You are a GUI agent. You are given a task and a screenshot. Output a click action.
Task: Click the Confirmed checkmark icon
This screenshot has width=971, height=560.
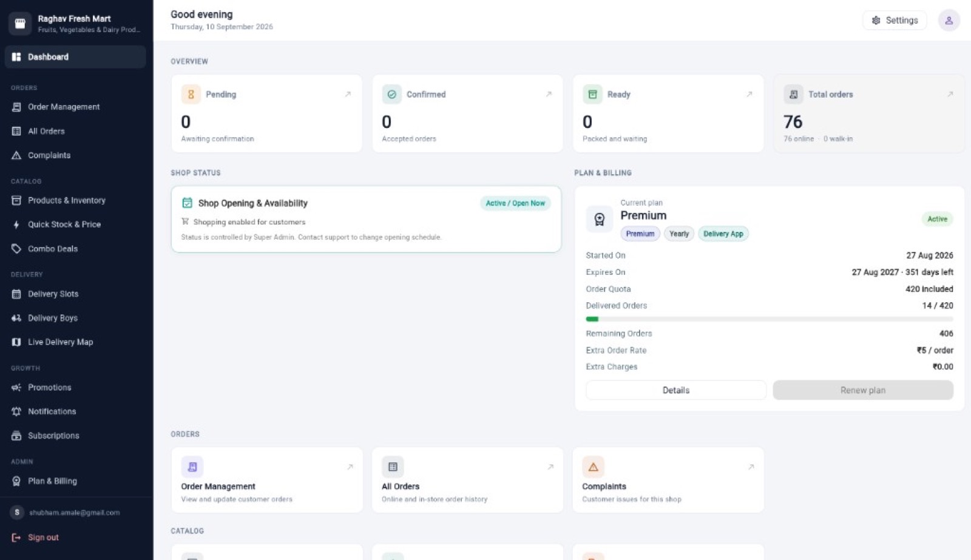coord(392,94)
